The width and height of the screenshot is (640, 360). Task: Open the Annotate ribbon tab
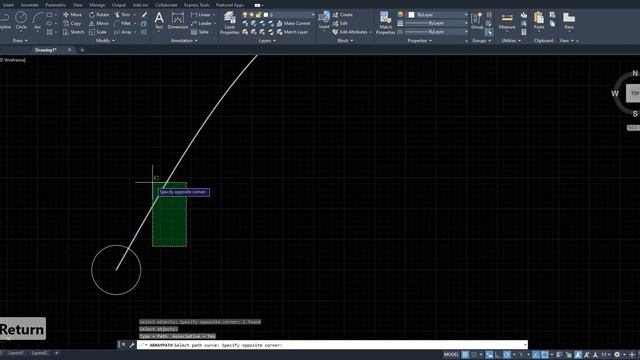[29, 5]
